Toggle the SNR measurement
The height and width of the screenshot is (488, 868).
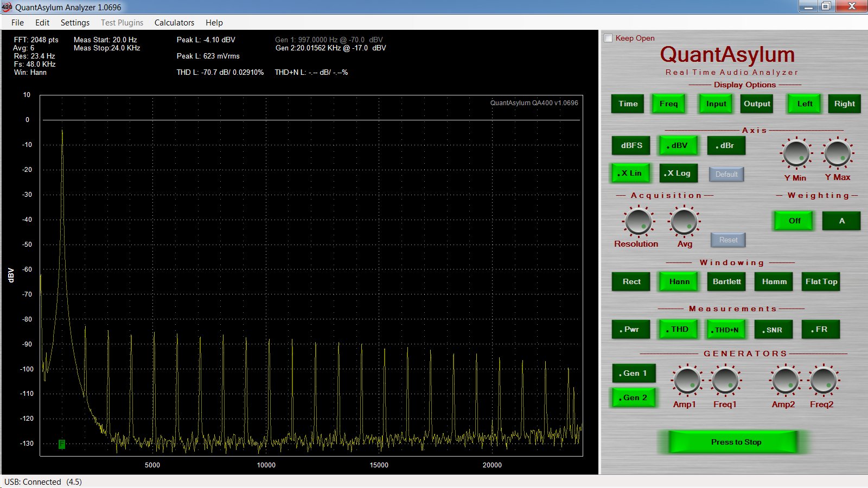[x=774, y=329]
